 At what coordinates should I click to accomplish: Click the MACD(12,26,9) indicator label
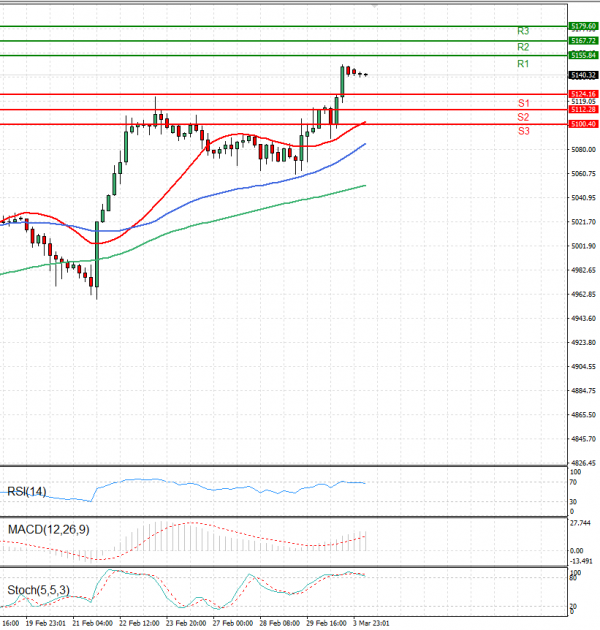[49, 530]
